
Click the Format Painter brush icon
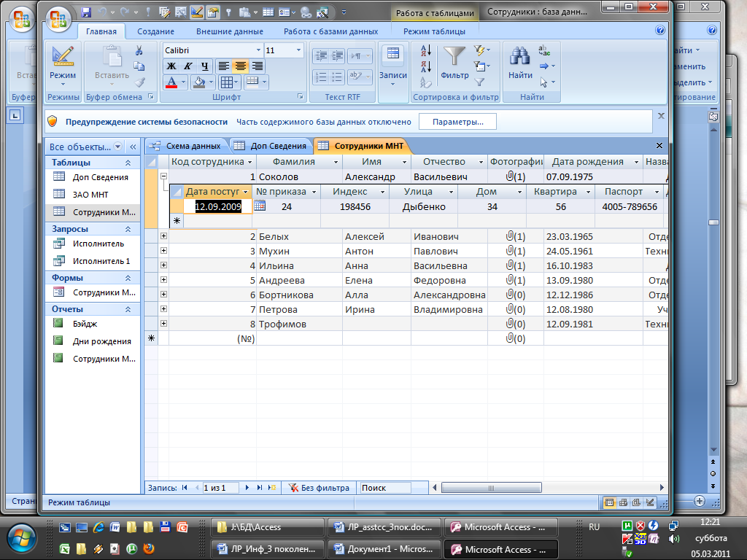coord(139,82)
